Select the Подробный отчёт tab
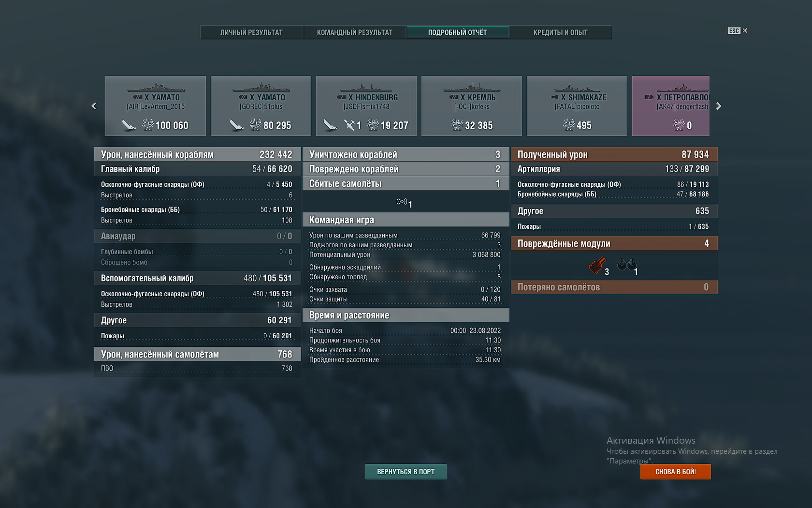 pyautogui.click(x=457, y=32)
